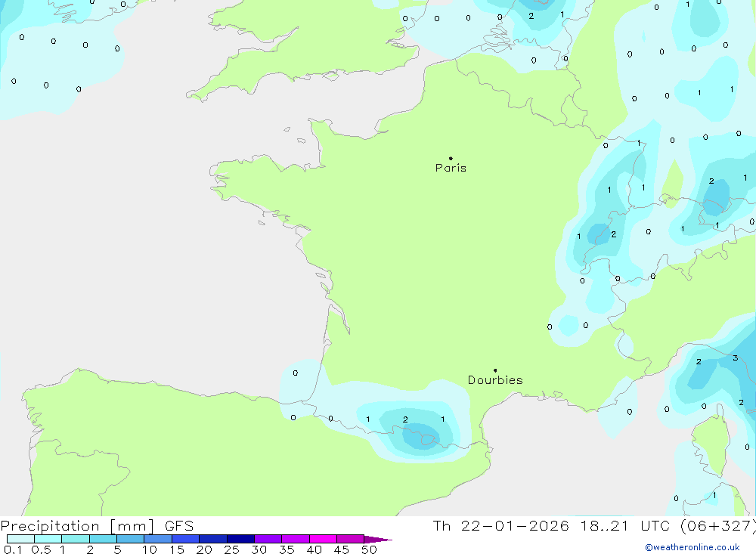Click the Dourbies city label

495,380
